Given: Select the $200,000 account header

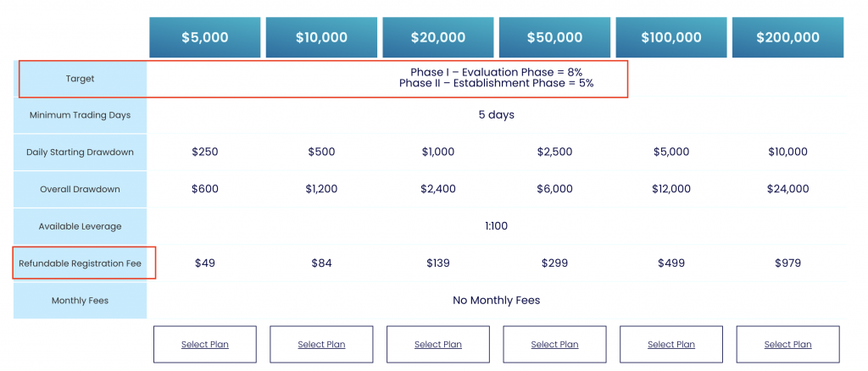Looking at the screenshot, I should [787, 37].
